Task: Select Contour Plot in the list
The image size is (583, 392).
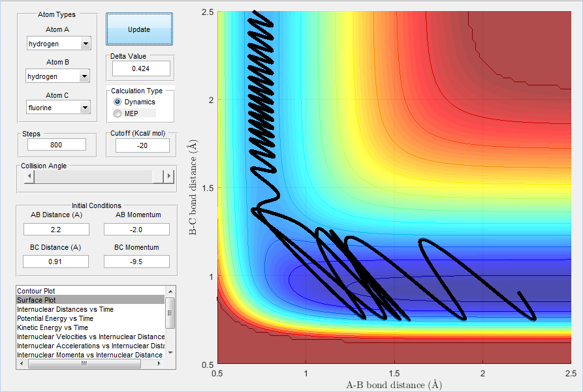Action: 90,290
